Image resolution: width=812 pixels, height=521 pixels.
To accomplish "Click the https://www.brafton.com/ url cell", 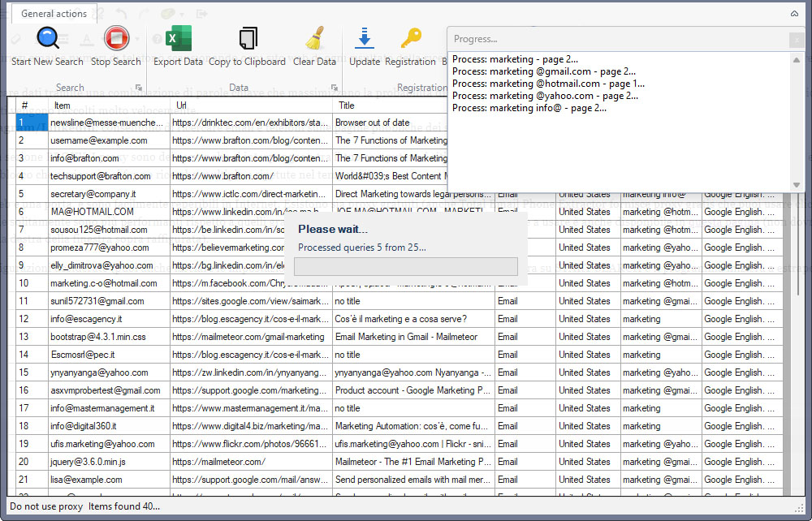I will pos(251,176).
